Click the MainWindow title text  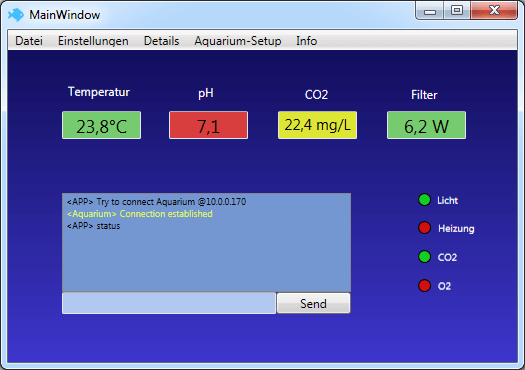(65, 15)
